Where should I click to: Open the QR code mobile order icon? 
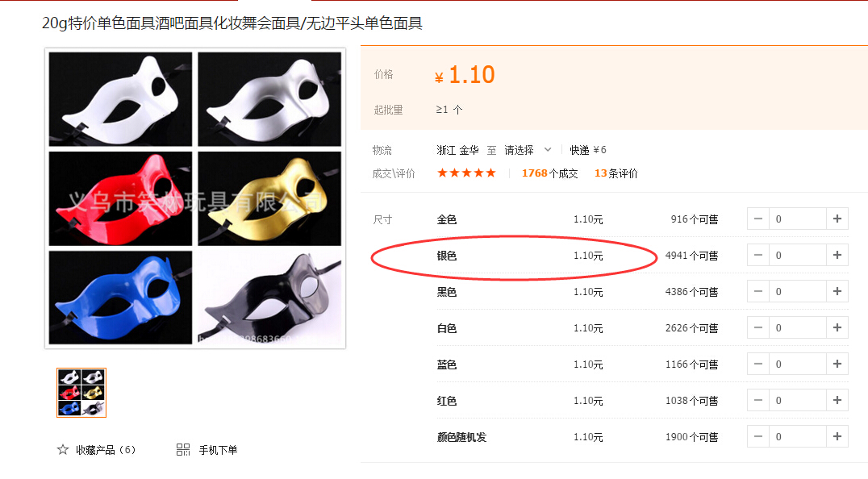(183, 450)
